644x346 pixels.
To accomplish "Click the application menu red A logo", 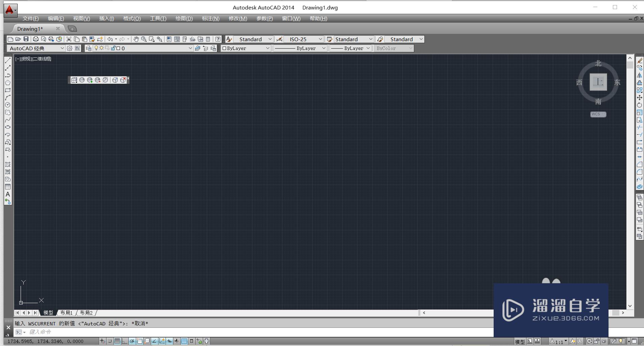I will (x=10, y=10).
